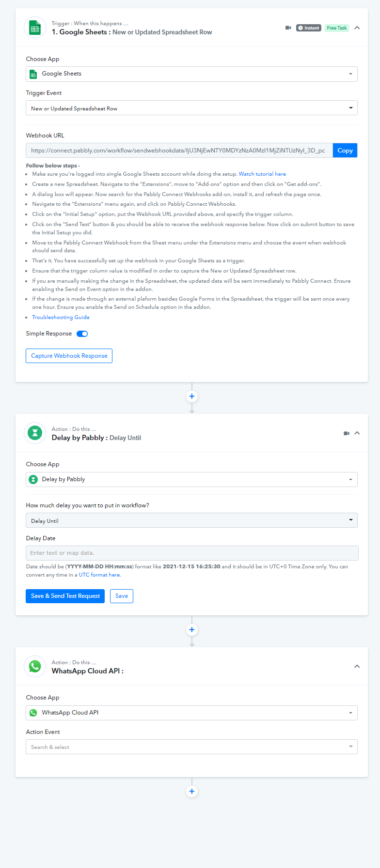
Task: Add a step after WhatsApp Cloud API
Action: point(192,792)
